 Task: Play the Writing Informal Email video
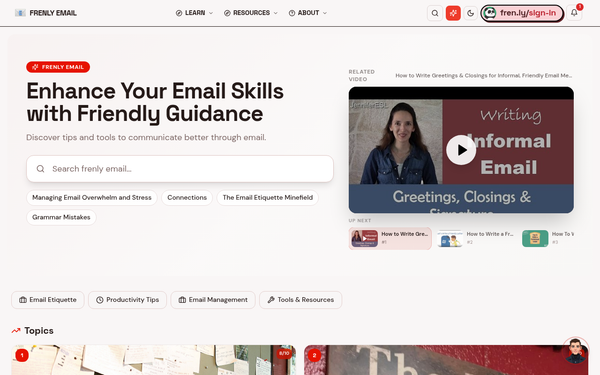tap(461, 150)
